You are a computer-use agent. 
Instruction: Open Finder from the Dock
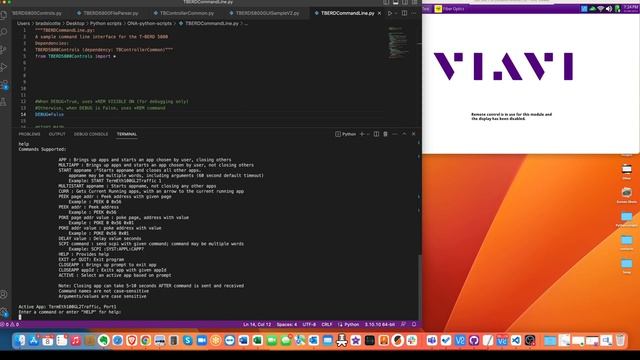pyautogui.click(x=20, y=340)
